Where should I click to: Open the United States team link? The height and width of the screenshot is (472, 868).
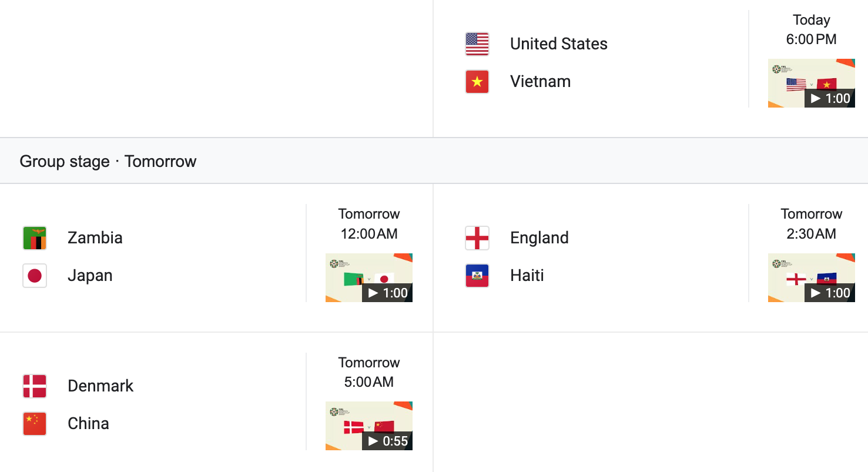(x=558, y=44)
